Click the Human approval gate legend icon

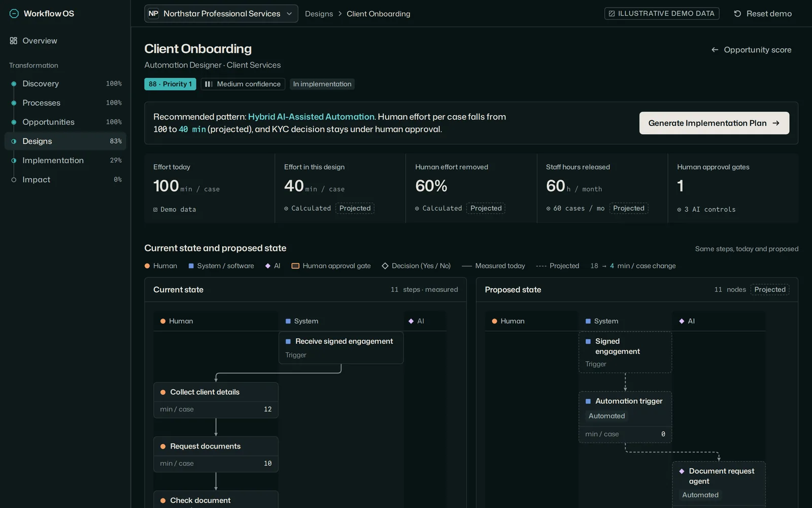tap(295, 266)
